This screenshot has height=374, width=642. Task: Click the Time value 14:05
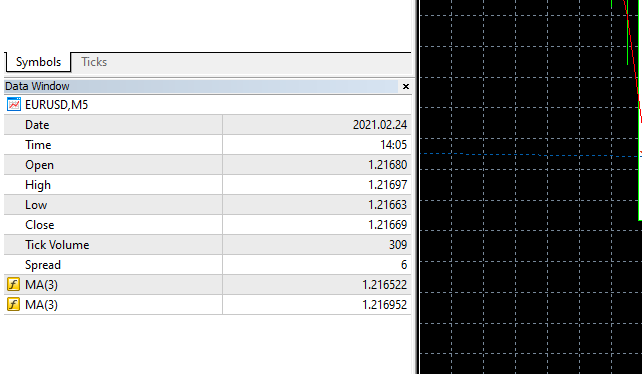point(393,145)
